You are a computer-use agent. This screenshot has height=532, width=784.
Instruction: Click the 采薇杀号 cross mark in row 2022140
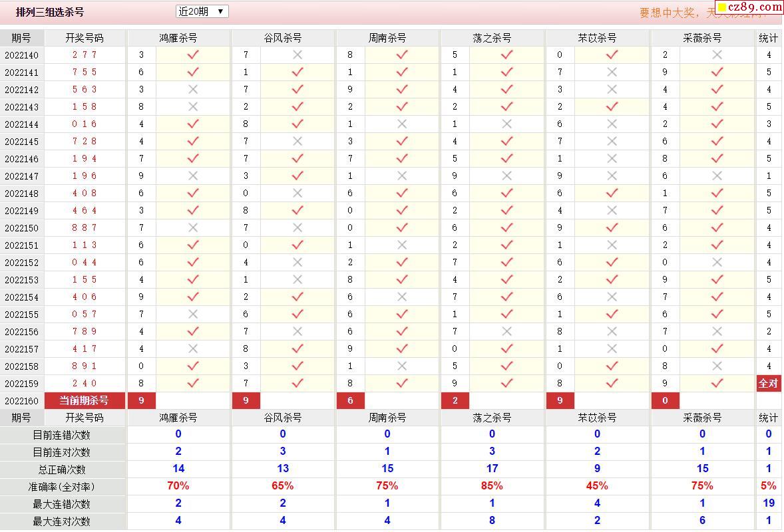coord(717,55)
